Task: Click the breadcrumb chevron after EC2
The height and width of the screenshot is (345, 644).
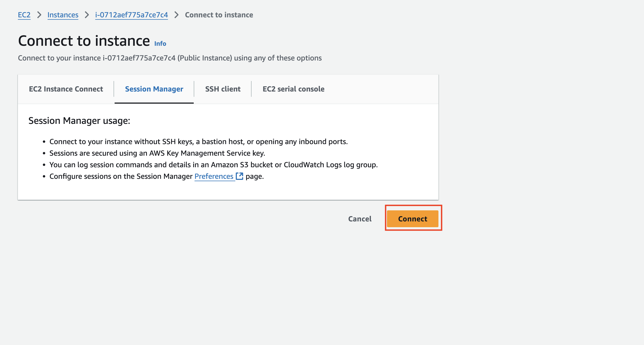Action: 39,15
